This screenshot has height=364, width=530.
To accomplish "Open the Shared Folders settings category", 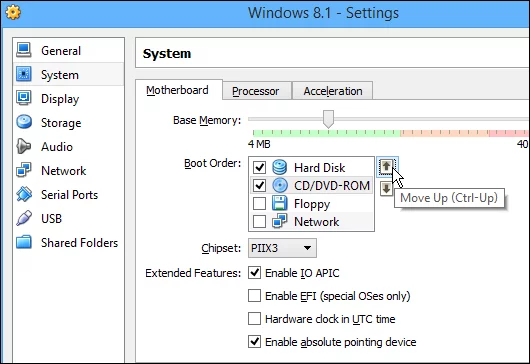I will pos(69,242).
